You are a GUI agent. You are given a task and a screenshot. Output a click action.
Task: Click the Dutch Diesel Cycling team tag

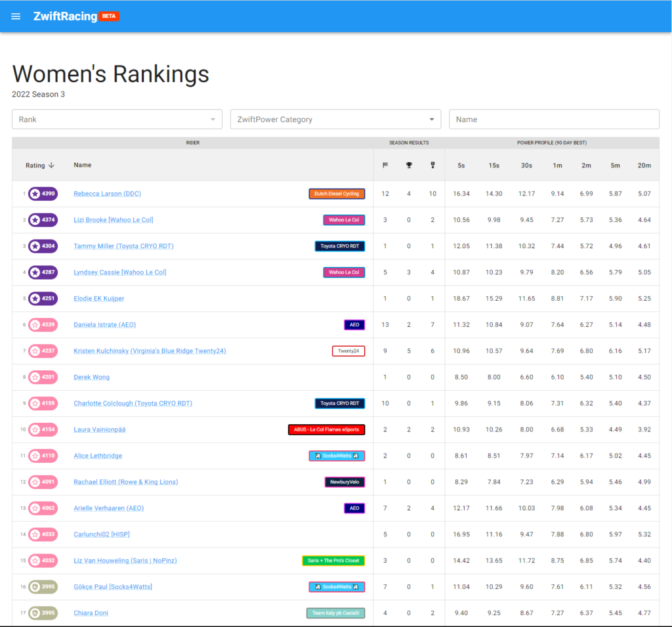coord(337,194)
